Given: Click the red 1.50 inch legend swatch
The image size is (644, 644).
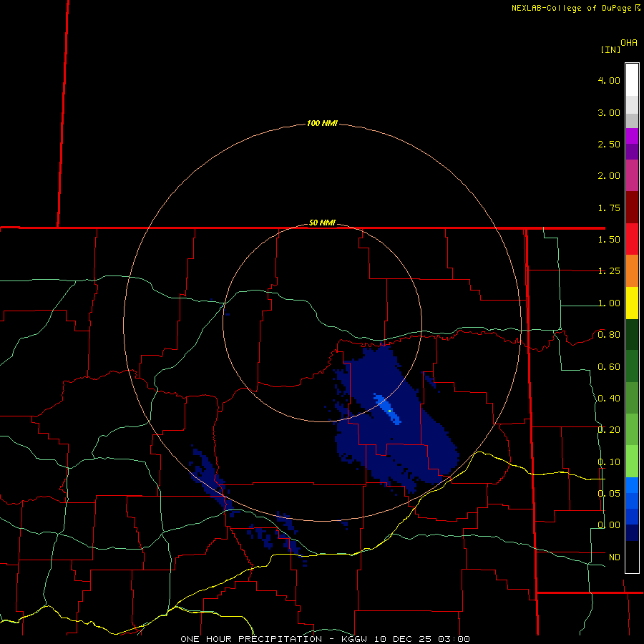Looking at the screenshot, I should pos(632,239).
